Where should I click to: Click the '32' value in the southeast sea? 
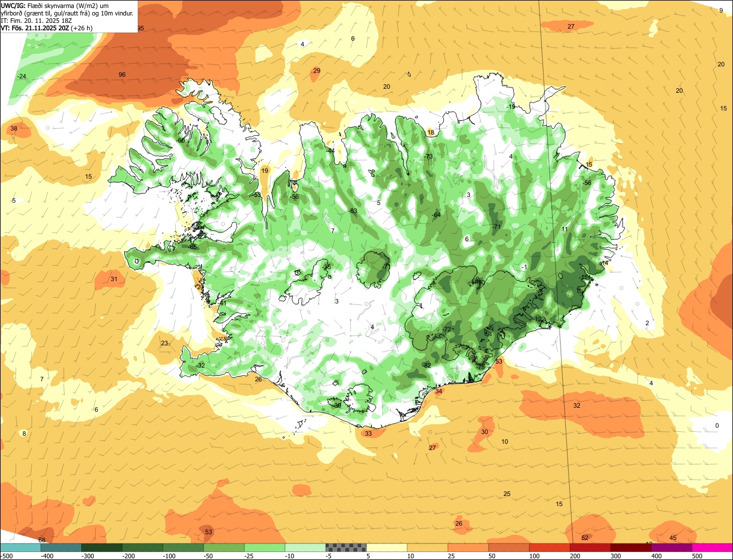point(577,405)
